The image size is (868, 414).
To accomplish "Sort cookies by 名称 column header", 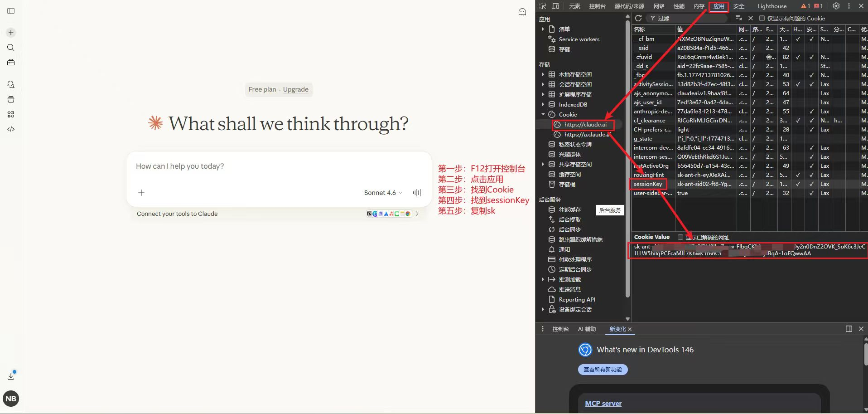I will pyautogui.click(x=653, y=29).
